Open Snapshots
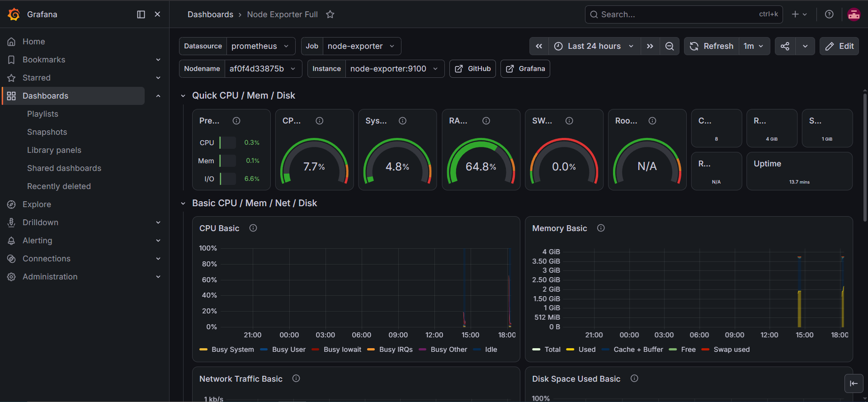This screenshot has width=868, height=402. [x=47, y=132]
